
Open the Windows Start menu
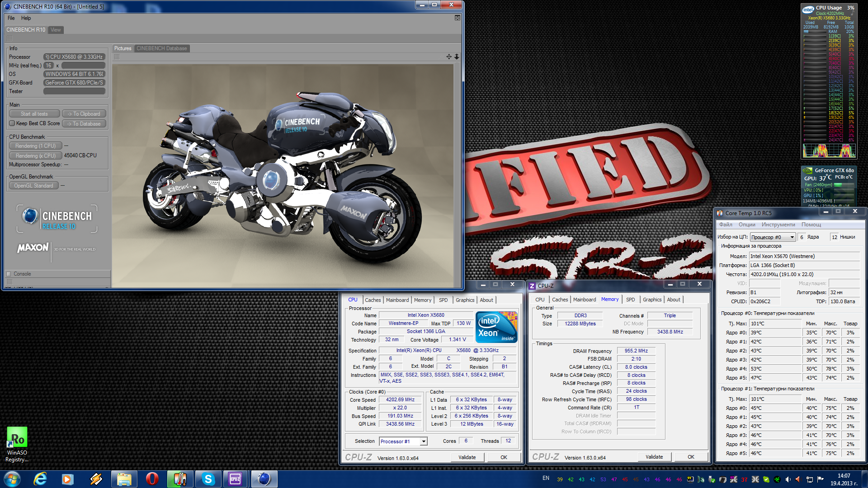(12, 479)
